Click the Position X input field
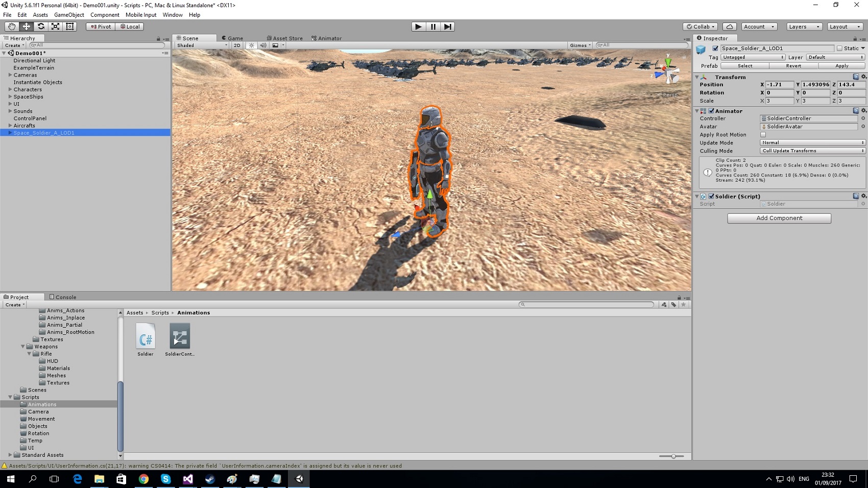 (x=780, y=85)
